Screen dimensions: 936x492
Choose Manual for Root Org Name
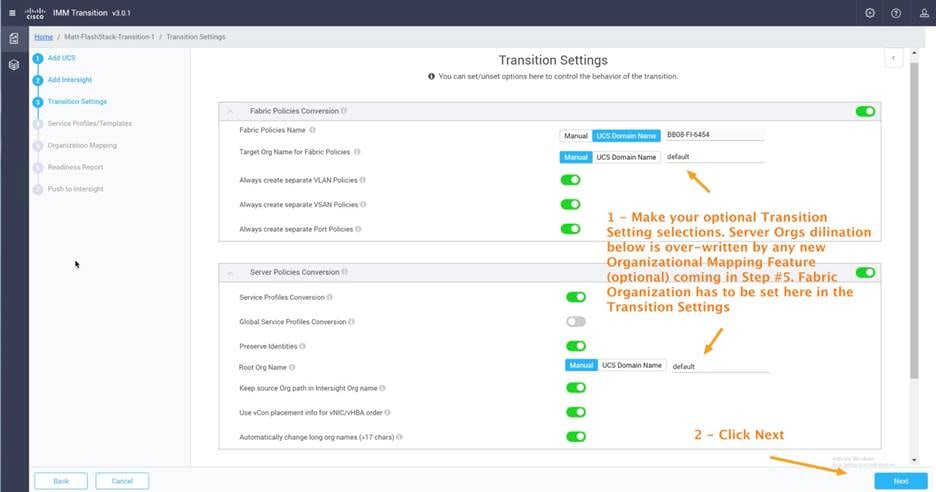581,365
